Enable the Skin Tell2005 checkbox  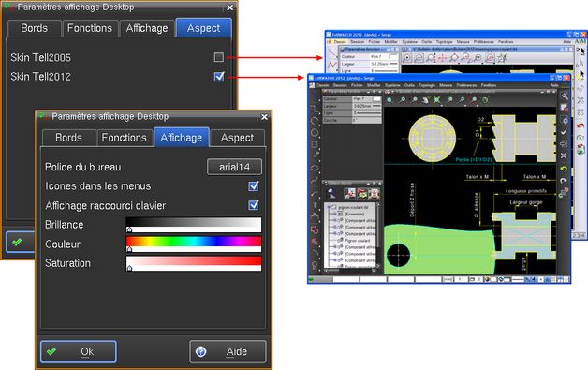point(218,57)
